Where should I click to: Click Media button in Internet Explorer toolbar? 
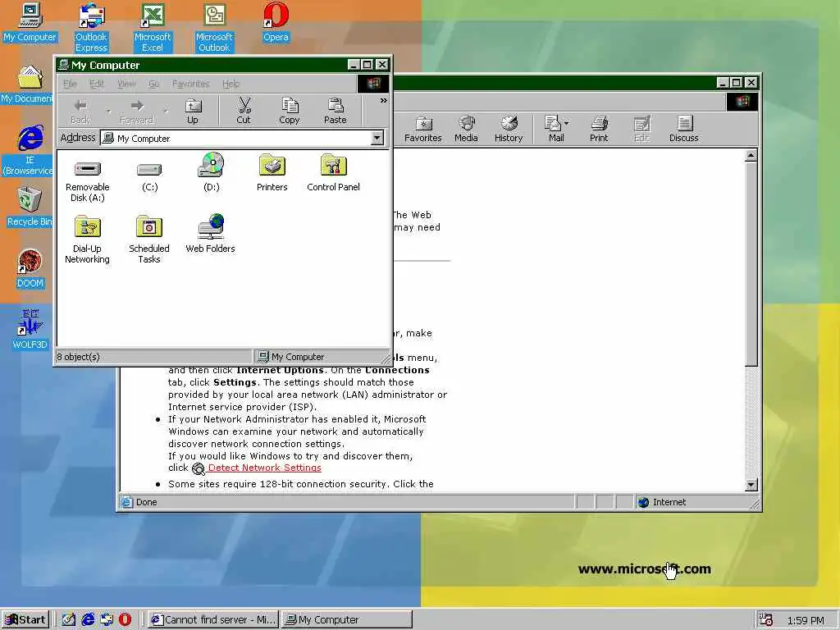[466, 130]
